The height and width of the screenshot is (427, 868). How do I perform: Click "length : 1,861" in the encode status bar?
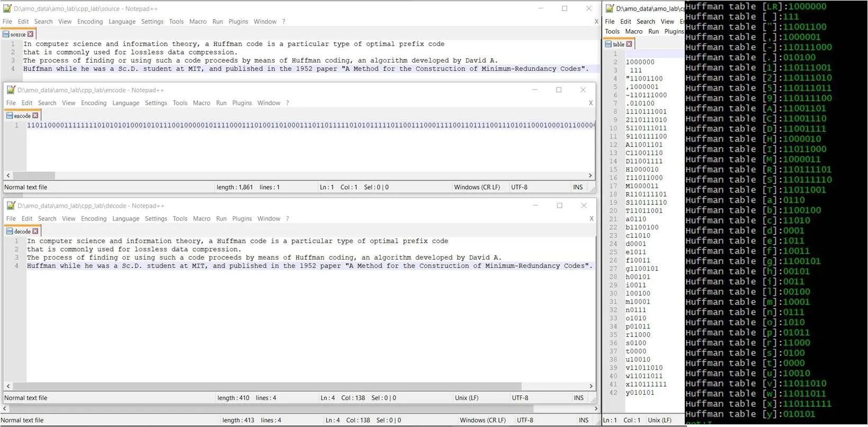(235, 188)
